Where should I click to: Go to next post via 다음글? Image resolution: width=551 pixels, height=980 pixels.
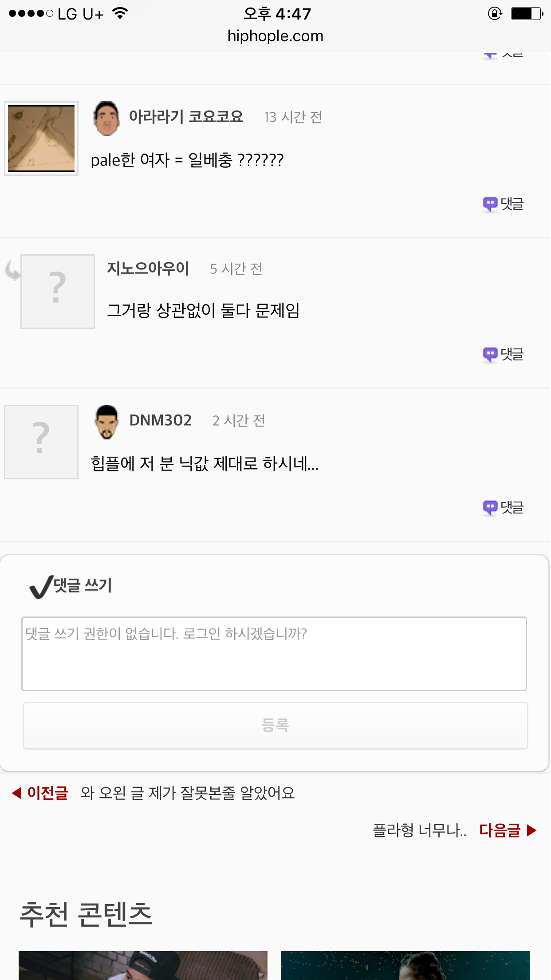point(508,830)
